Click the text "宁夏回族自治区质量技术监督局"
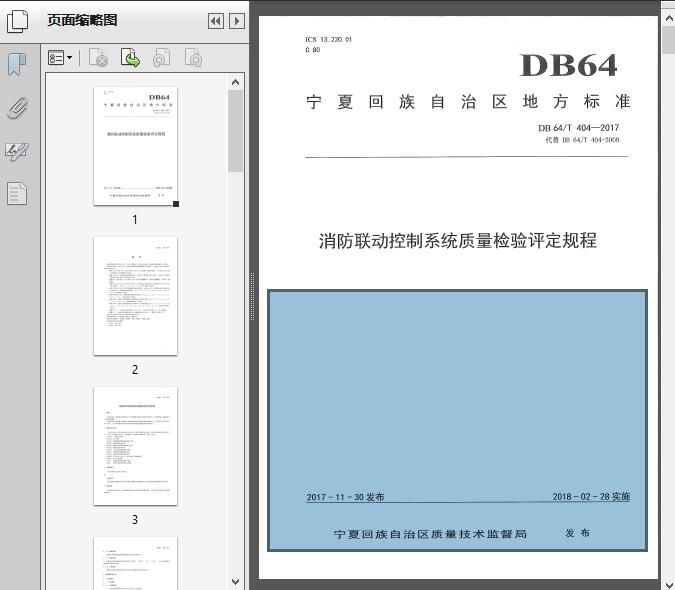This screenshot has height=590, width=675. coord(430,534)
